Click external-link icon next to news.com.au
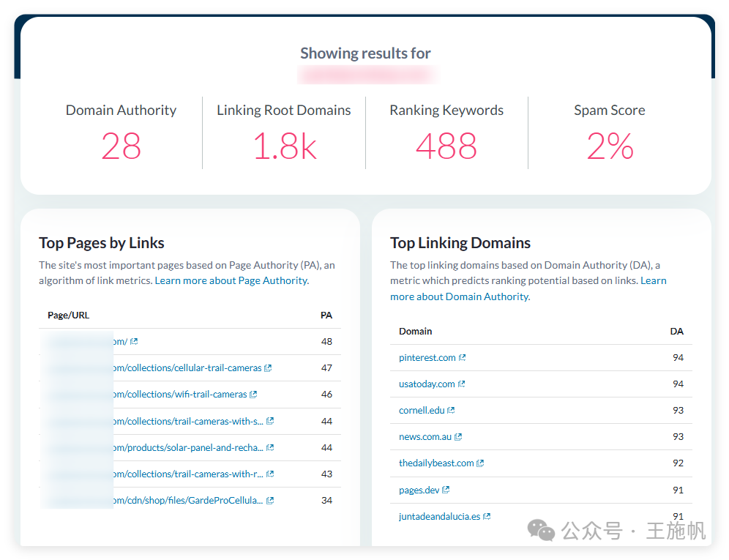Viewport: 729px width, 560px height. point(458,437)
